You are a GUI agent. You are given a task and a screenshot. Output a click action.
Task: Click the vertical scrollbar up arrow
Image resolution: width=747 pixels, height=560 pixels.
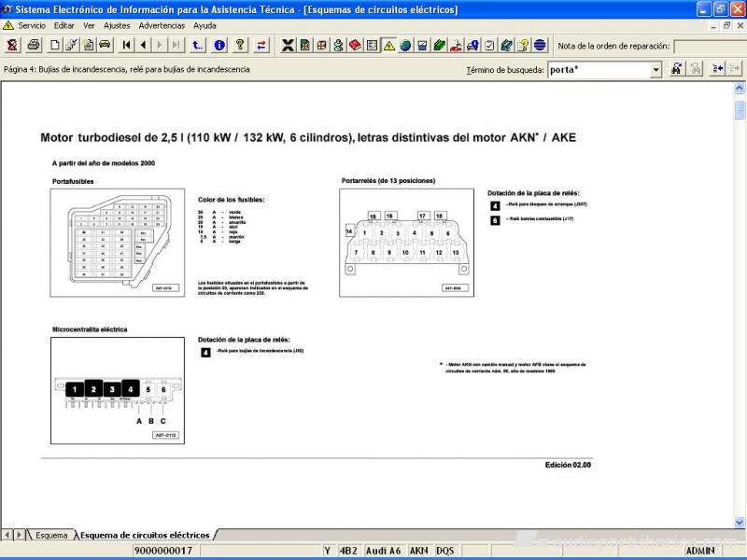[740, 88]
